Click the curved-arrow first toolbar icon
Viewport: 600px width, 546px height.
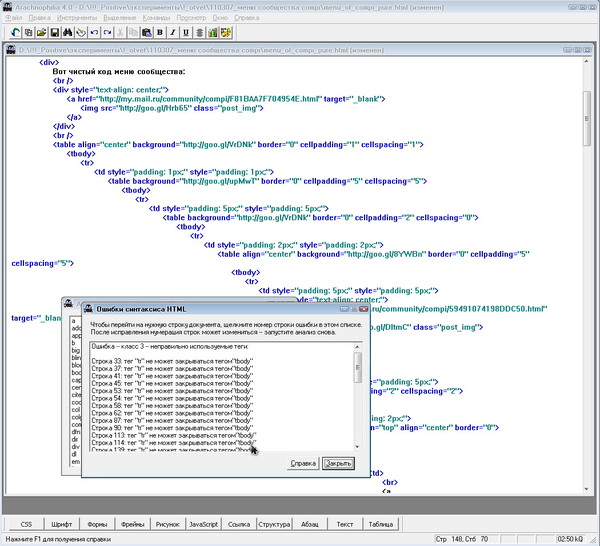(15, 33)
